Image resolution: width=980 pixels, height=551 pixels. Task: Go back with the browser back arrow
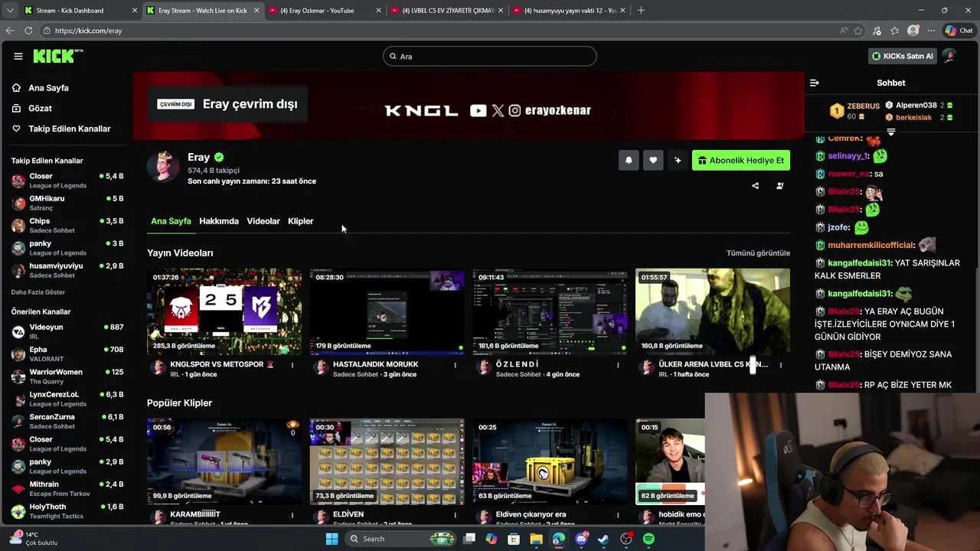tap(10, 31)
